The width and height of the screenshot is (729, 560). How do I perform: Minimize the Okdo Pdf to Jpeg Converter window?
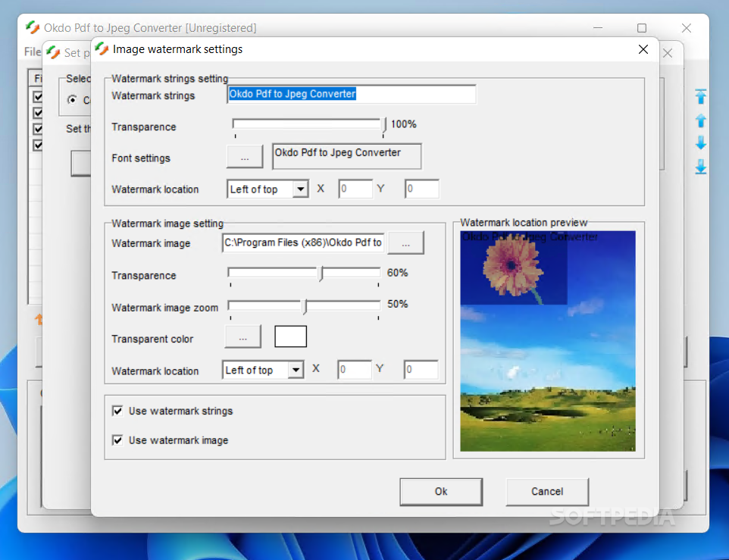coord(598,28)
